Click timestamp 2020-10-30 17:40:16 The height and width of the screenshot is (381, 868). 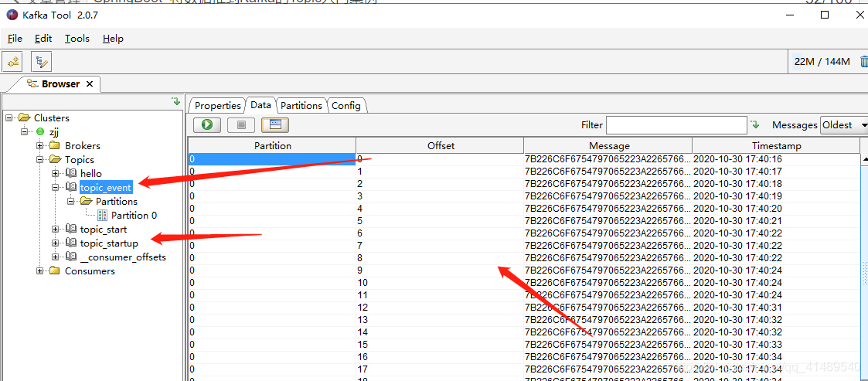(x=737, y=159)
